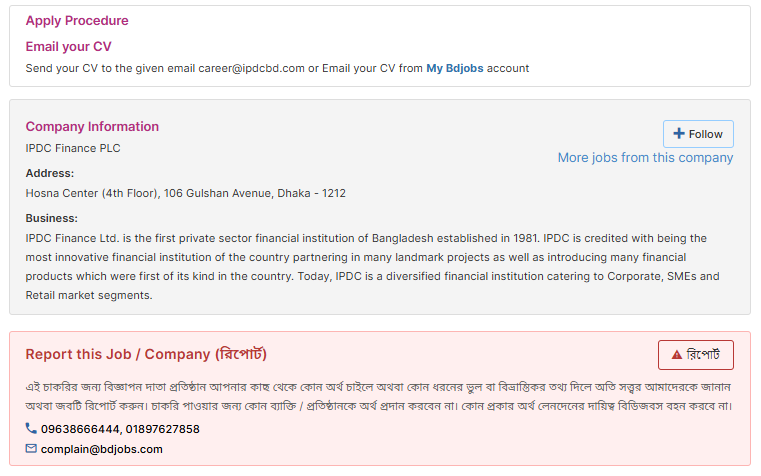
Task: Click the 09638666444 phone number
Action: [80, 429]
